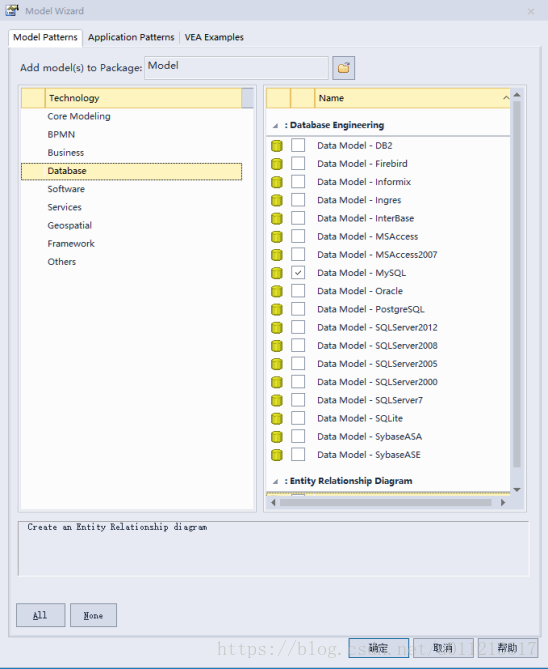
Task: Select the Data Model - PostgreSQL checkbox
Action: 298,309
